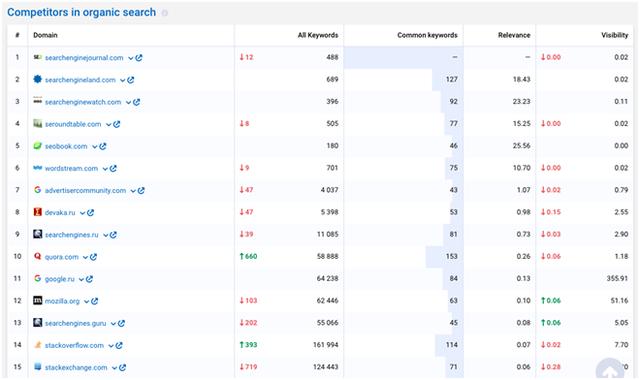Expand dropdown chevron next to stackoverflow.com

111,346
